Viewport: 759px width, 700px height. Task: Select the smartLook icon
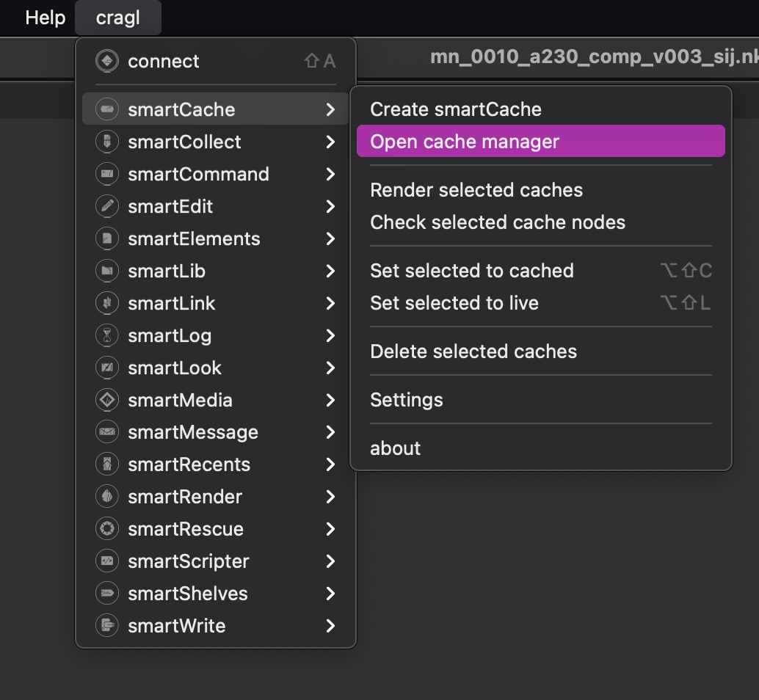click(x=107, y=367)
